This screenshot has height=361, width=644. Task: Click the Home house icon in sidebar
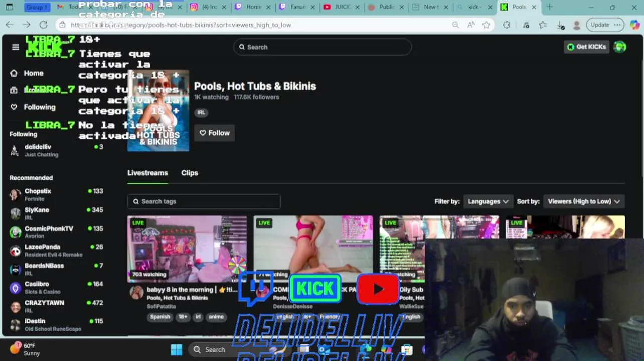[14, 73]
